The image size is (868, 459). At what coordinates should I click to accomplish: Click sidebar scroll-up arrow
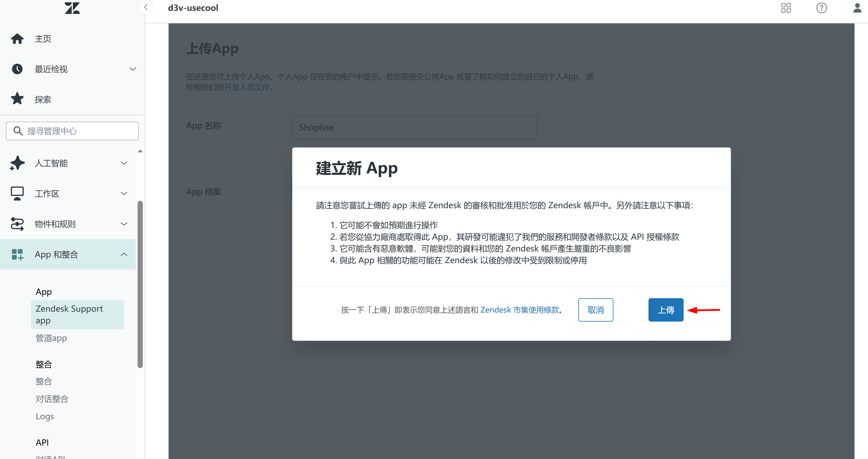pyautogui.click(x=140, y=151)
